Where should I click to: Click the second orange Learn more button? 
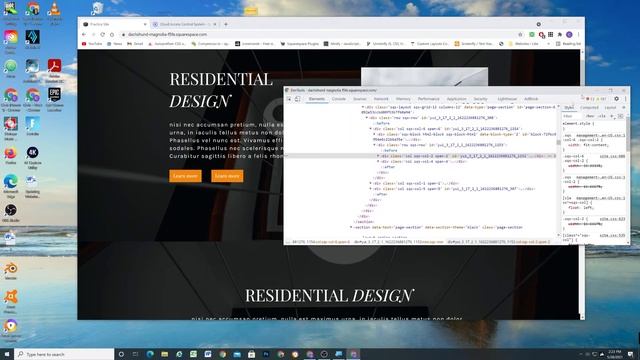[x=227, y=176]
